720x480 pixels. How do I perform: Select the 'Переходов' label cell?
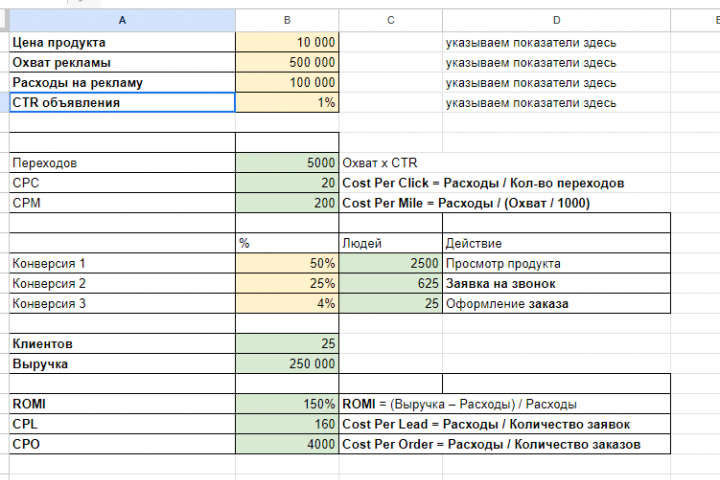click(122, 163)
